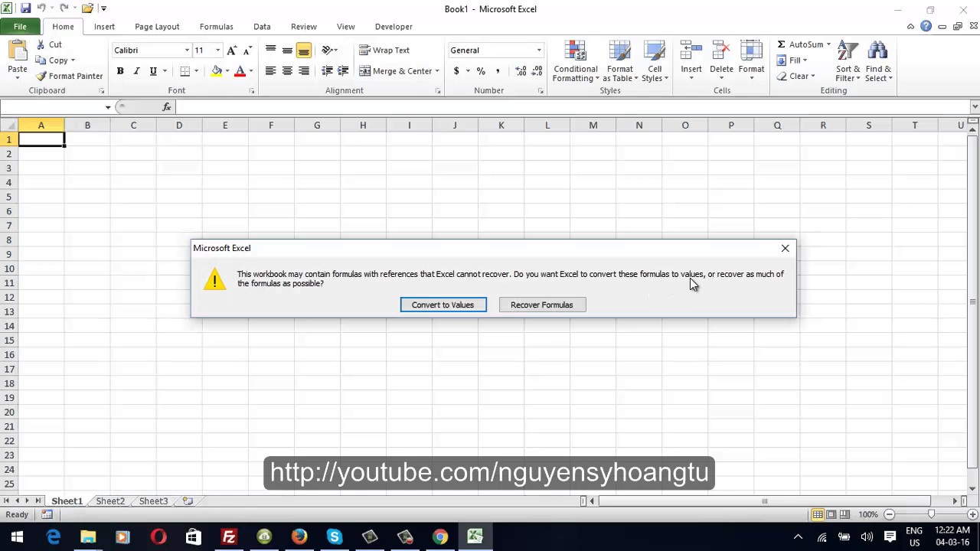This screenshot has height=551, width=980.
Task: Click Recover Formulas button
Action: tap(541, 305)
